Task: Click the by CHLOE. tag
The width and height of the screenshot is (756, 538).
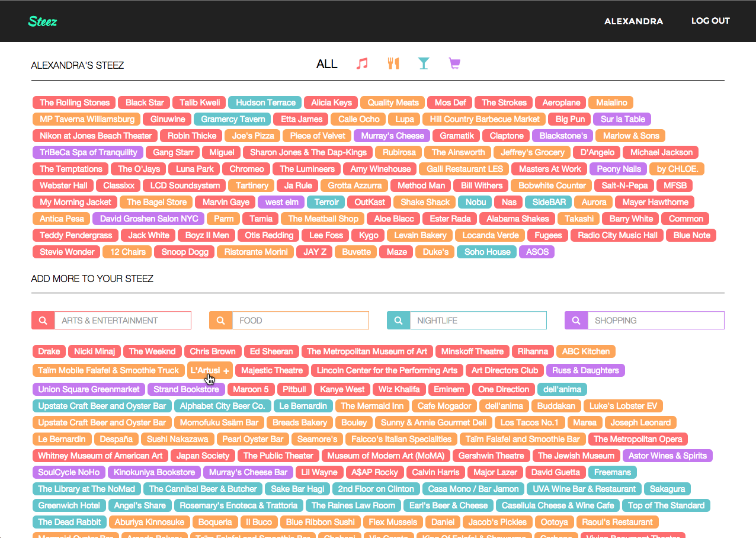Action: click(677, 169)
